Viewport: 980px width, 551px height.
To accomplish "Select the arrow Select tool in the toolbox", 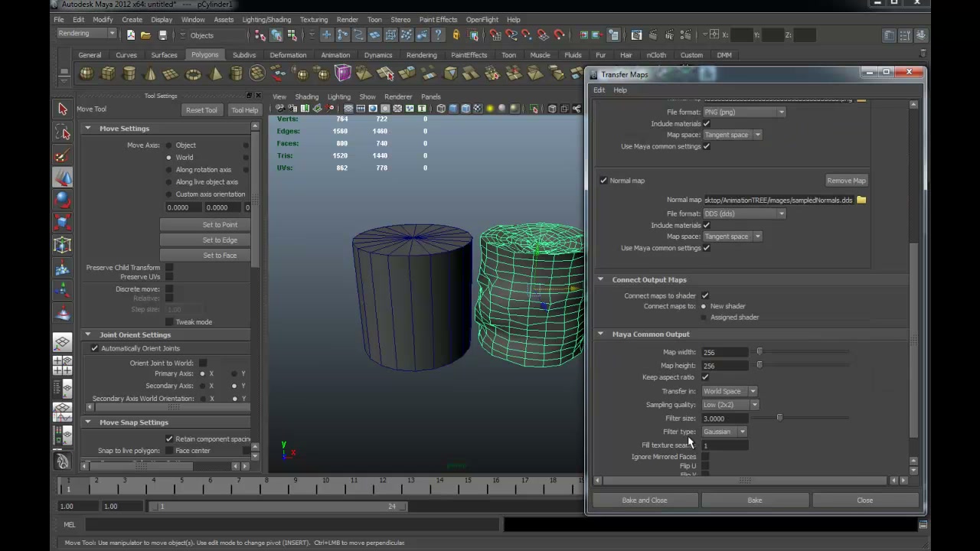I will (63, 109).
